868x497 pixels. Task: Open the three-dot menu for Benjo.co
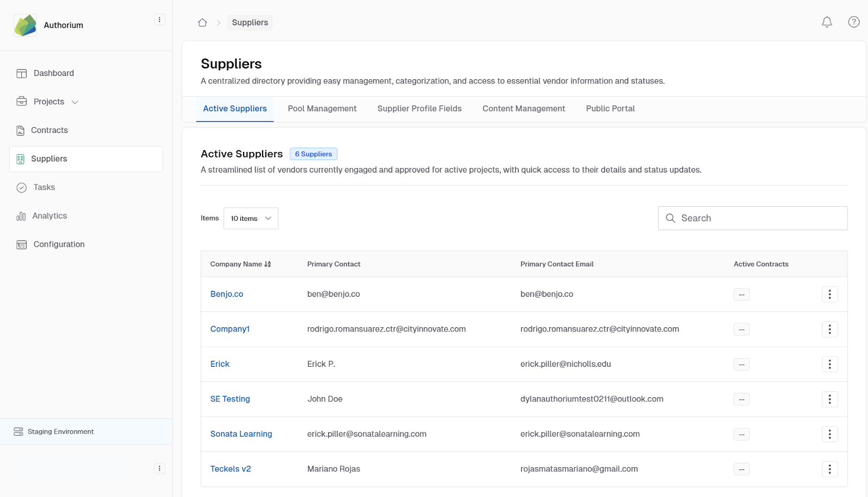tap(829, 294)
